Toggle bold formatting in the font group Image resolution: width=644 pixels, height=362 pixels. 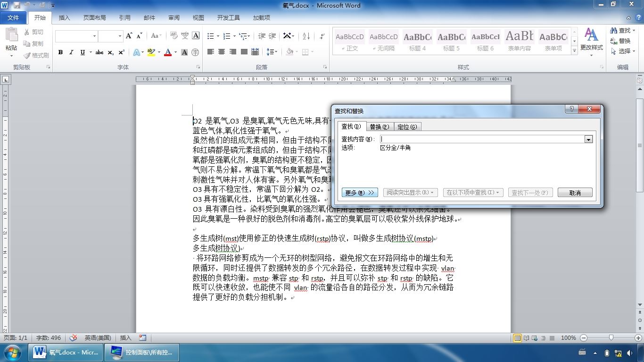pyautogui.click(x=60, y=52)
